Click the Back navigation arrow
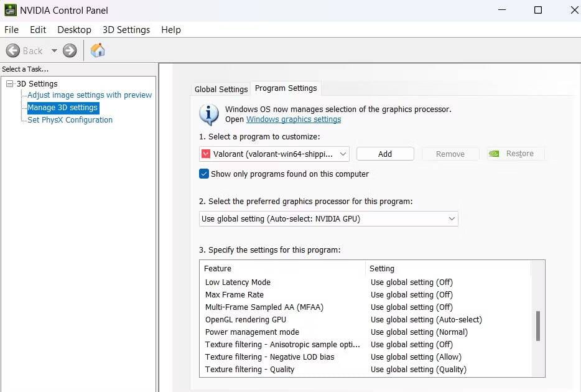 click(14, 50)
